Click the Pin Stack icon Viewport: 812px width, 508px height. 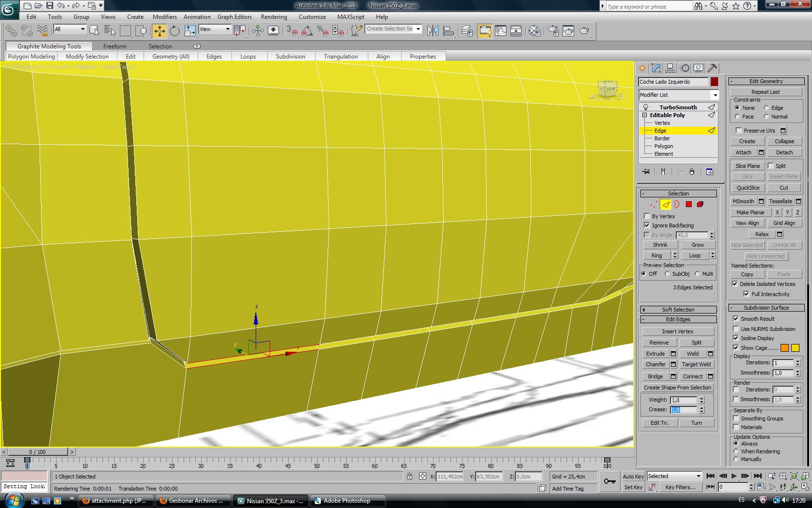(x=646, y=172)
